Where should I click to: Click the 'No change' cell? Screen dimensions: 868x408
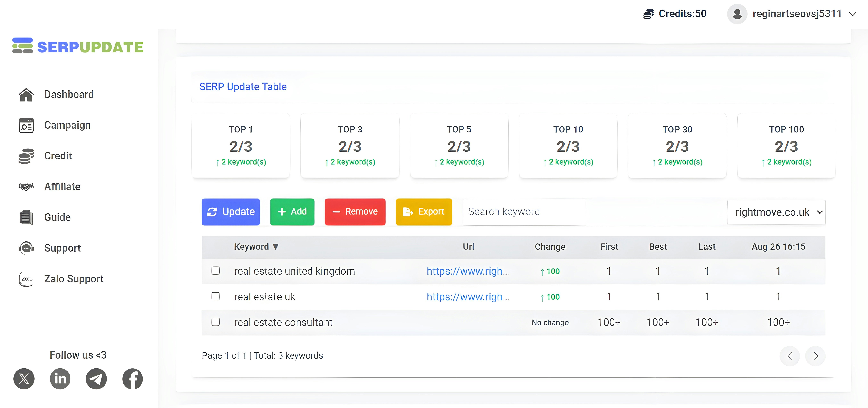click(x=550, y=322)
